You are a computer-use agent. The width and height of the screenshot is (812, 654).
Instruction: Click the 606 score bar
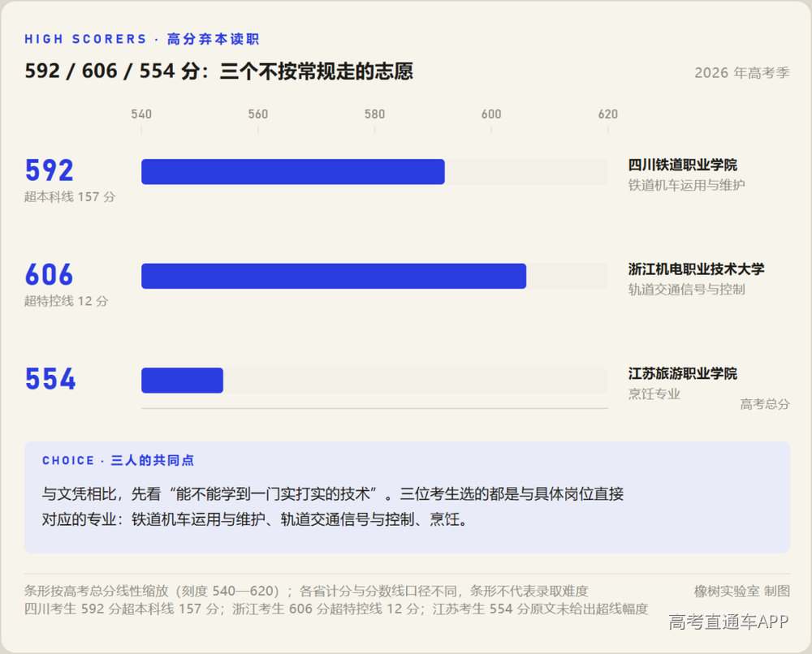coord(334,276)
